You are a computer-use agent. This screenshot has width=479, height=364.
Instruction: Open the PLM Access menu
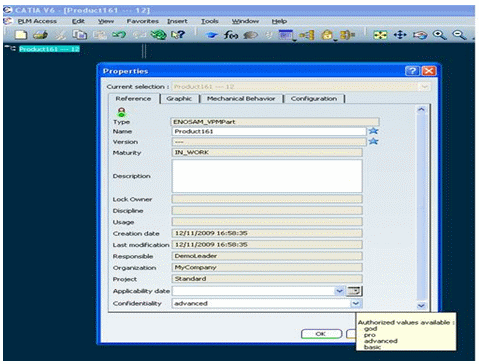tap(37, 21)
